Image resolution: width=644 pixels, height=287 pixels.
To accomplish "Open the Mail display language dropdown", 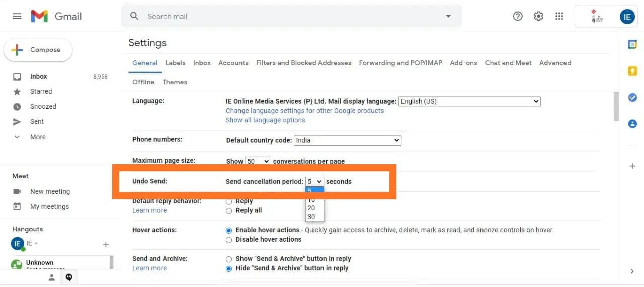I will coord(469,101).
